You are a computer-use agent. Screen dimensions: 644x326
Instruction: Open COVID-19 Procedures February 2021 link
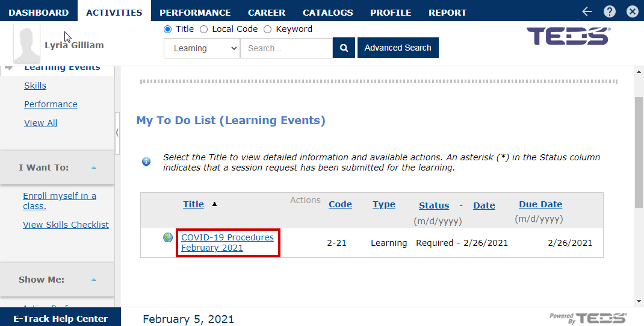227,242
